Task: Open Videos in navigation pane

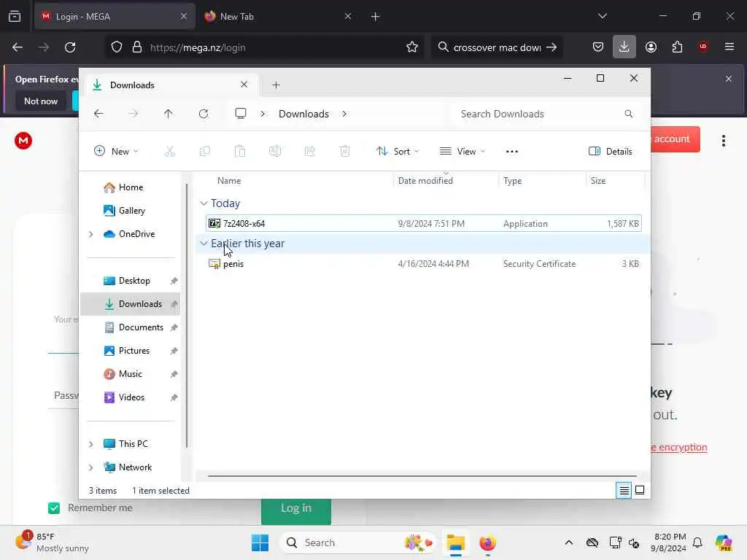Action: click(x=130, y=397)
